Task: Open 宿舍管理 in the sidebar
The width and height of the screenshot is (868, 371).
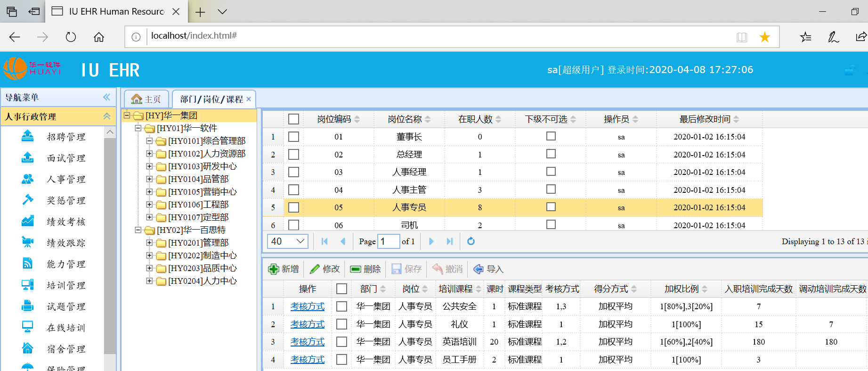Action: click(66, 349)
